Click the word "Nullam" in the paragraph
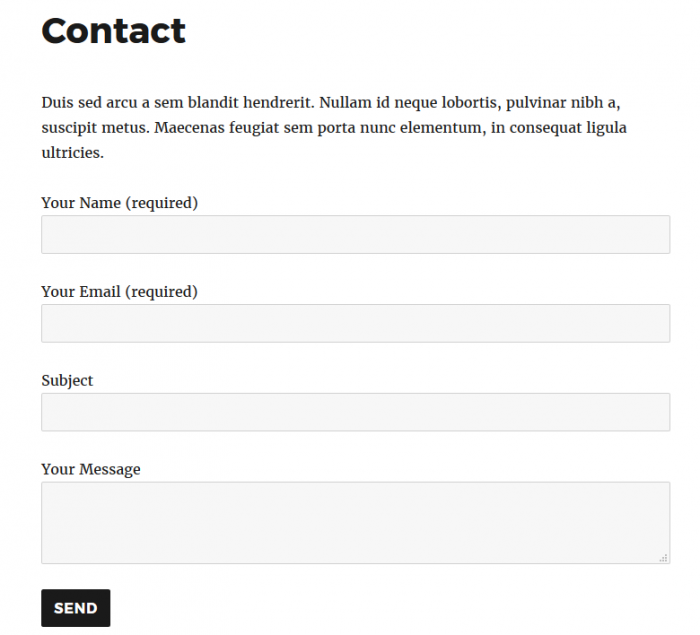Image resolution: width=700 pixels, height=635 pixels. [345, 102]
